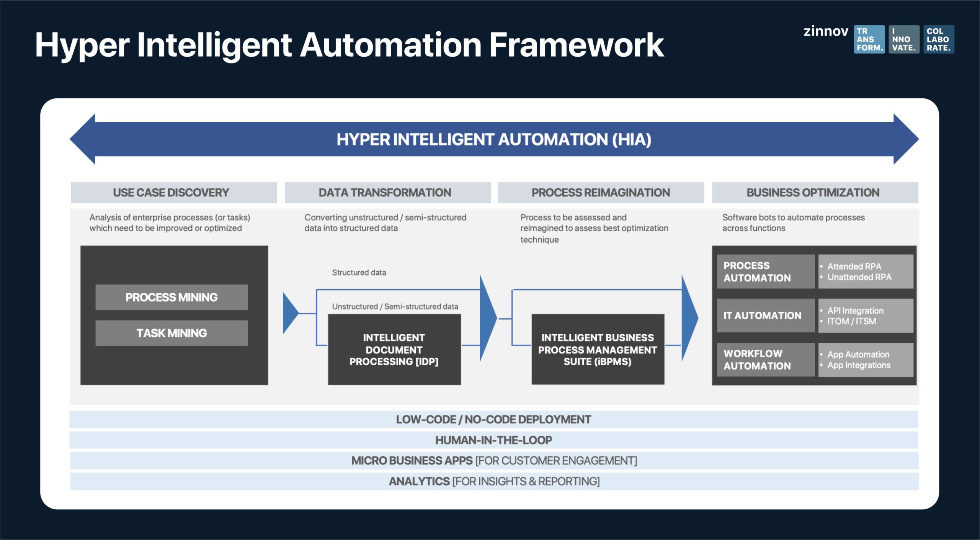Click the blue arrow pointing to Business Optimization
The image size is (980, 540).
[690, 318]
